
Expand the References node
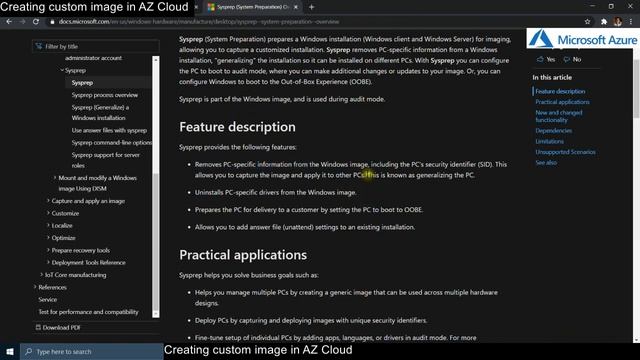click(35, 287)
